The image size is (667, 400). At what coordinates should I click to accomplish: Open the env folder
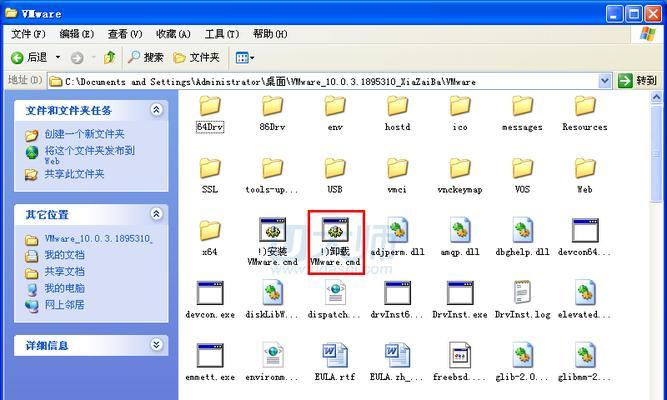(335, 113)
